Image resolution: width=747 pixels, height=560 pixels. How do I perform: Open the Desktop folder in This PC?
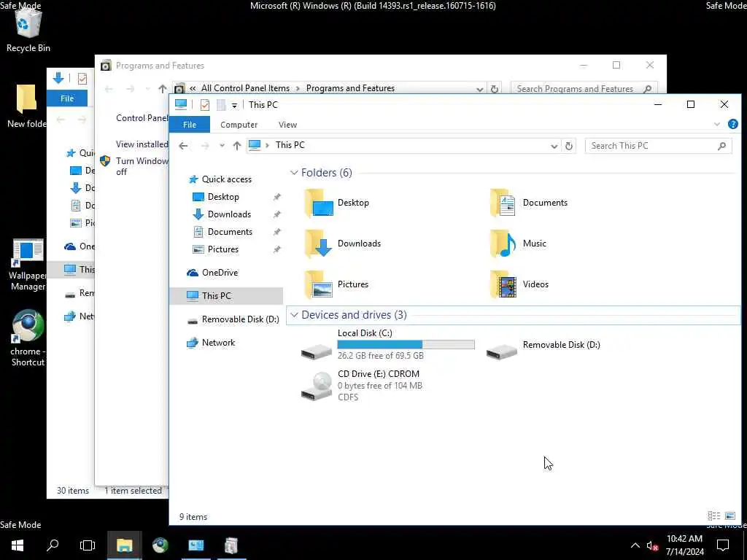[337, 203]
